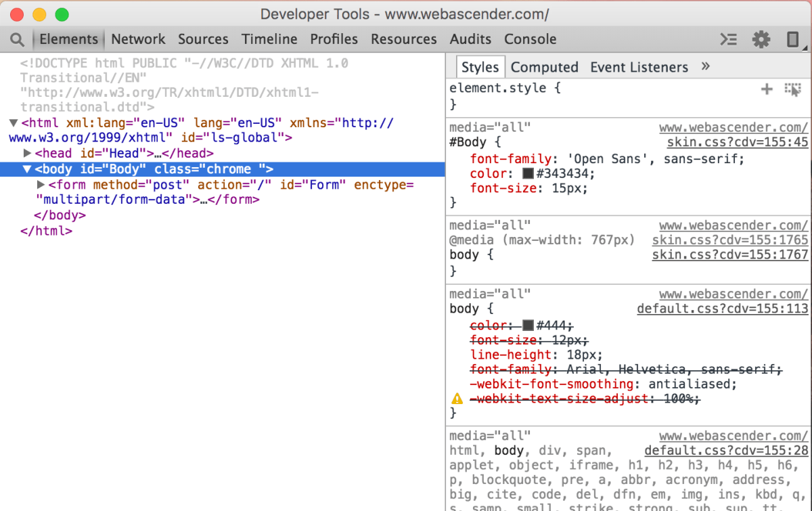Collapse the body element node

click(x=27, y=169)
